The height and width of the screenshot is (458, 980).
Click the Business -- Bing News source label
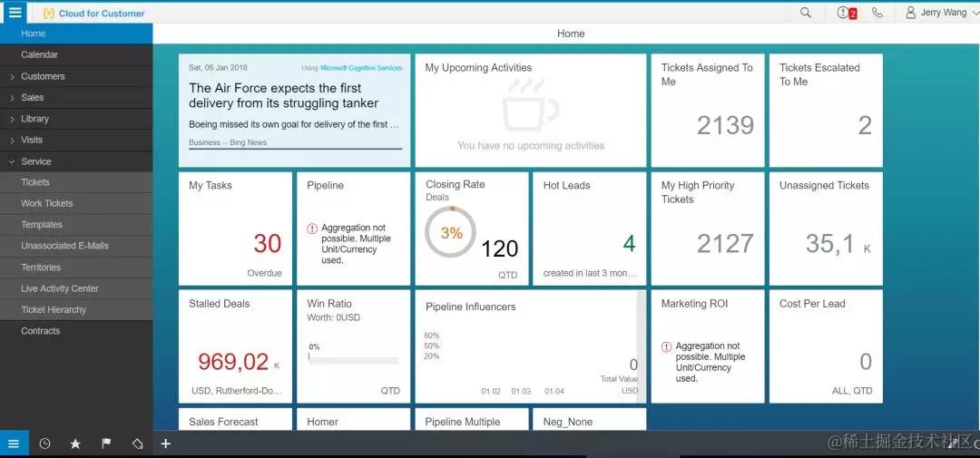[228, 142]
